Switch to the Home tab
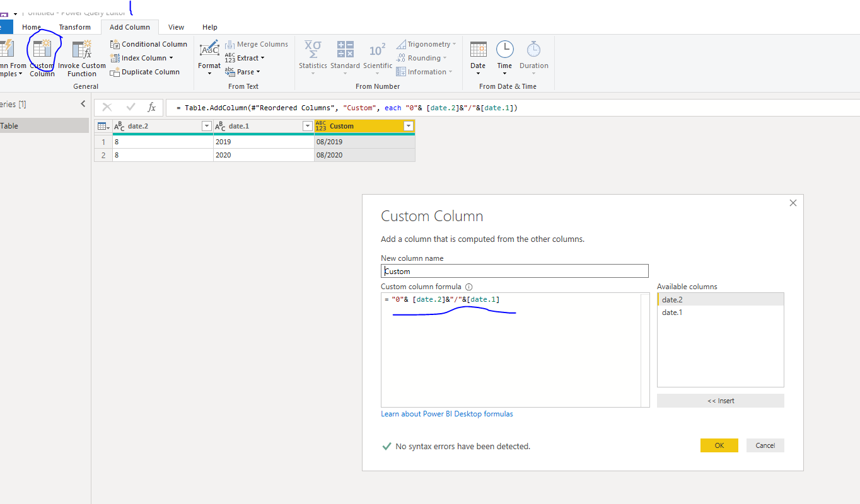 point(32,27)
